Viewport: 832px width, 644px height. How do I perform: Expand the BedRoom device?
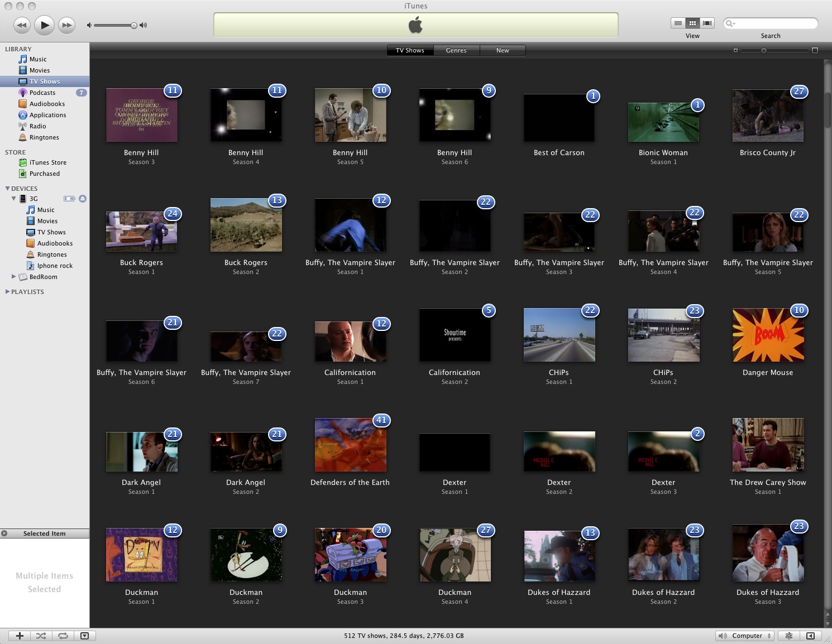click(x=14, y=277)
